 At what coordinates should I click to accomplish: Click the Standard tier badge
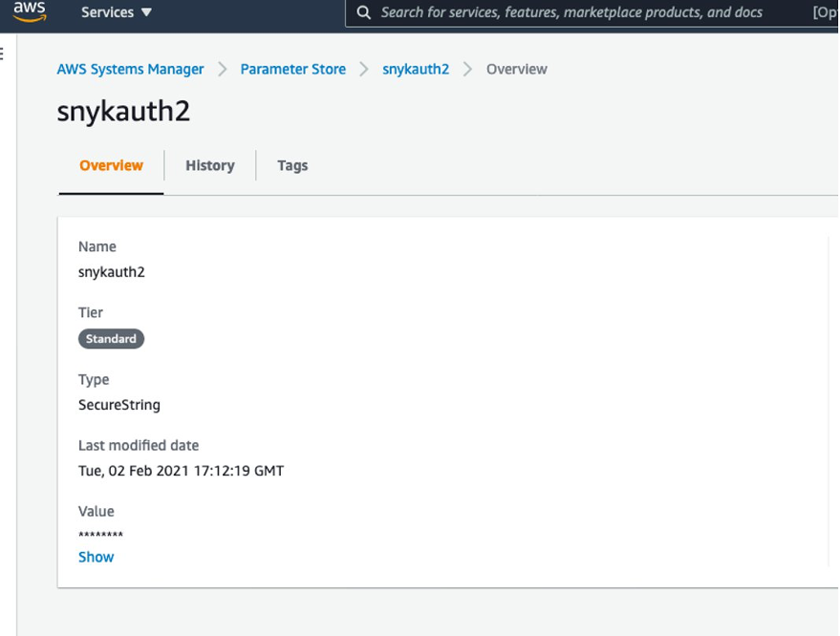pyautogui.click(x=112, y=339)
